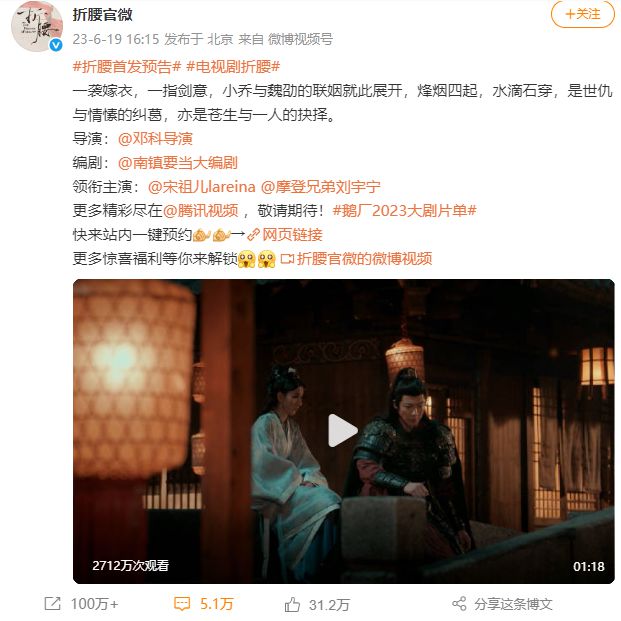Visit @邓科导演 profile
Image resolution: width=621 pixels, height=621 pixels.
tap(155, 139)
